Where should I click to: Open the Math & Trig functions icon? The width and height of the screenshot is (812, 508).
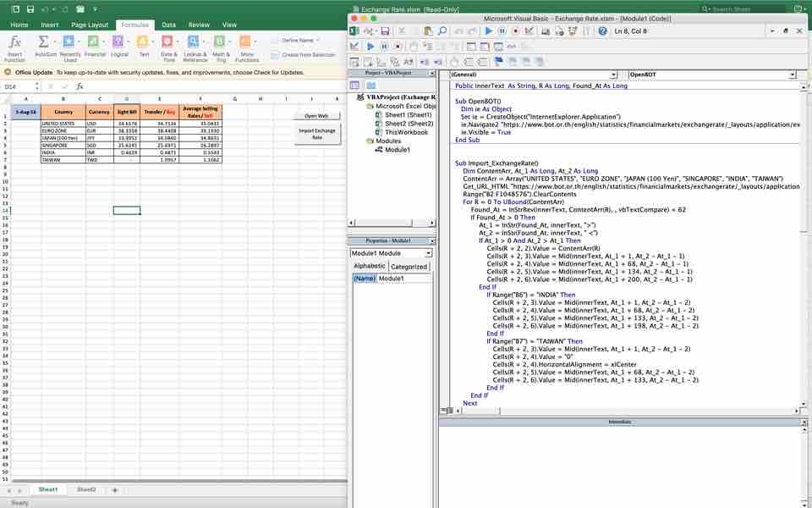(220, 41)
